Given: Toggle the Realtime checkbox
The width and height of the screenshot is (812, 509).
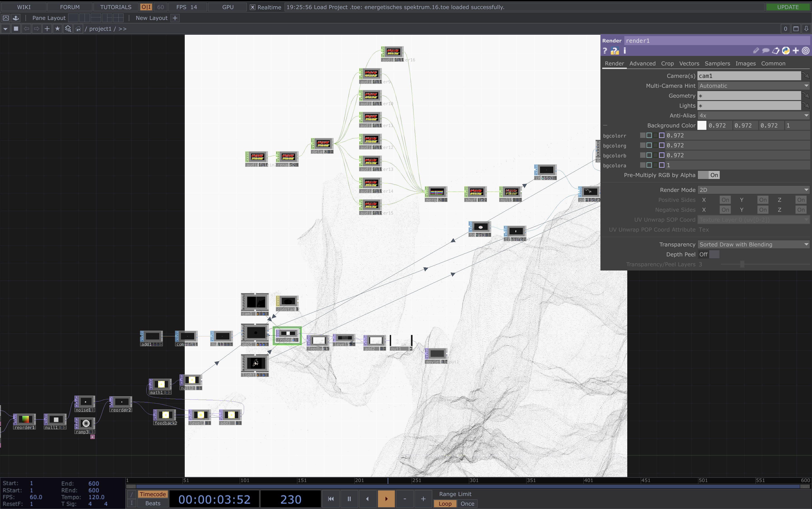Looking at the screenshot, I should click(x=252, y=7).
